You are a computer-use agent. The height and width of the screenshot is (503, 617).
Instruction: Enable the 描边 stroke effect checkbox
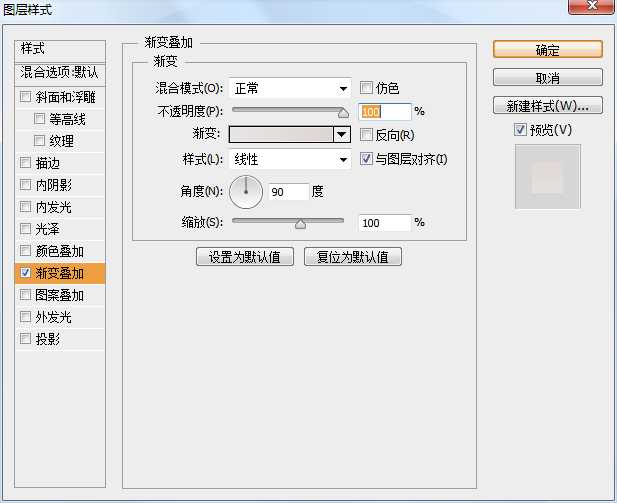click(25, 163)
